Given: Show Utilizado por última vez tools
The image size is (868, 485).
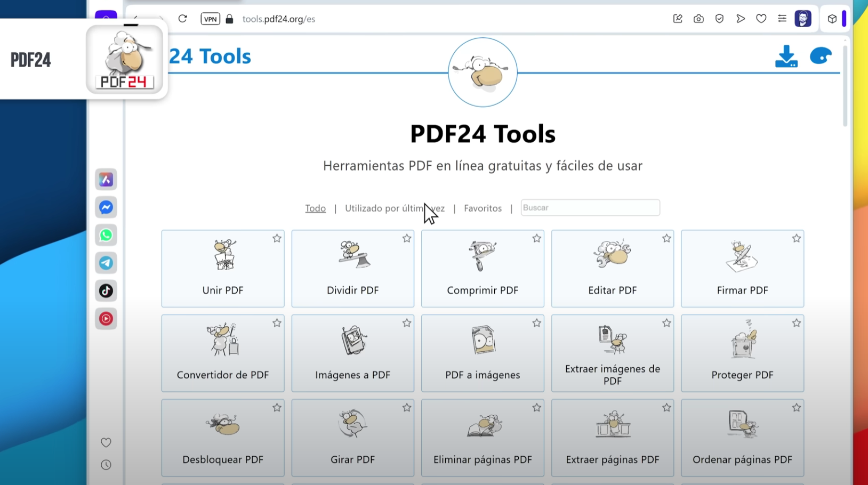Looking at the screenshot, I should [x=394, y=208].
